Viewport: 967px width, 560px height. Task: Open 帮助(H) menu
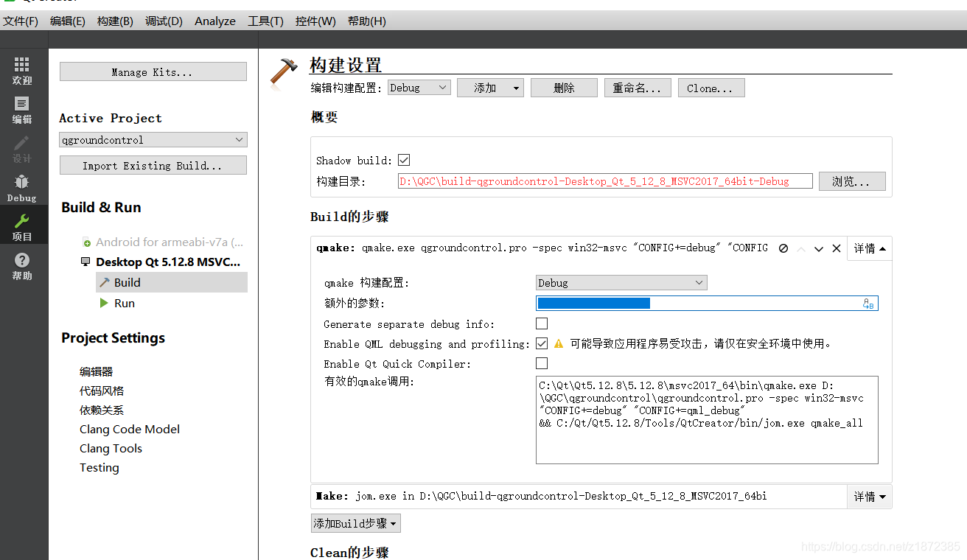pos(366,21)
